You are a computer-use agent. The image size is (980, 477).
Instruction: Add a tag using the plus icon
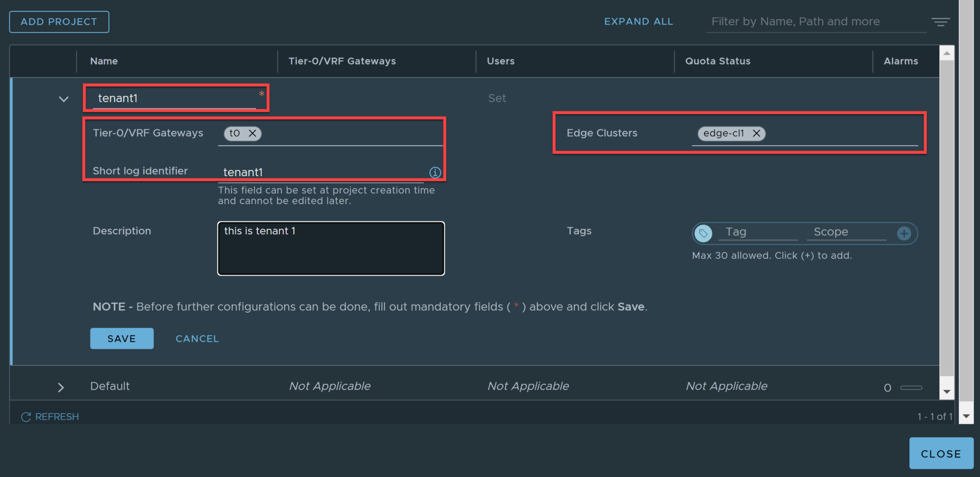pos(903,233)
